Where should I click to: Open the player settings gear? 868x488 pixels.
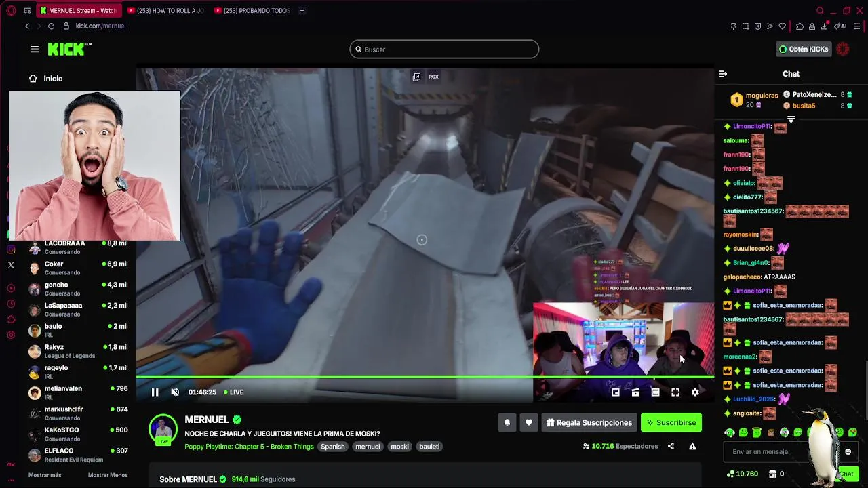coord(695,392)
